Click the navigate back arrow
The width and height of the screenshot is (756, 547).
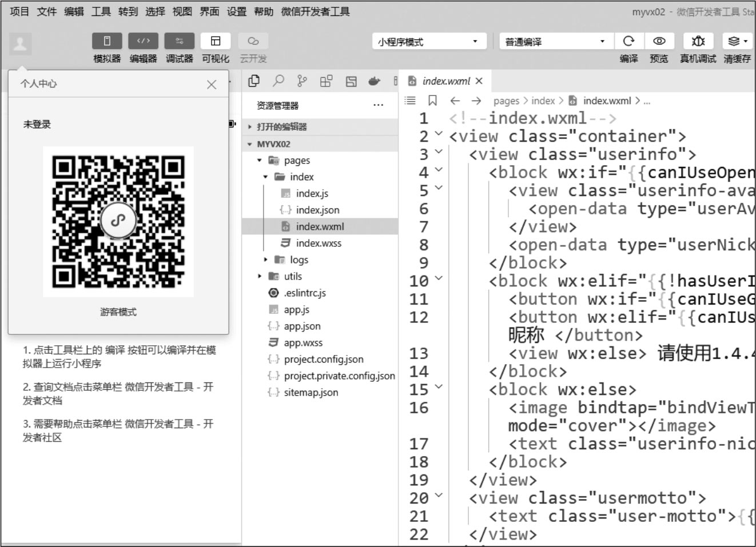tap(455, 101)
